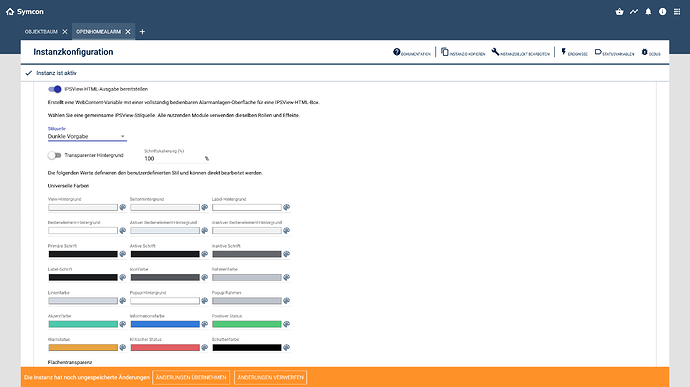Click the Linienfarbe color bar
The image size is (690, 387).
(x=83, y=301)
